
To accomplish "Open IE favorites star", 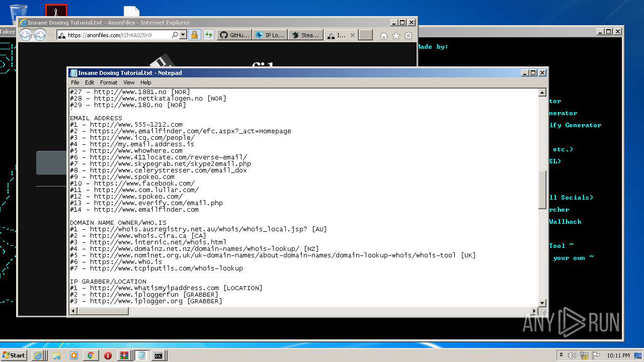I will [x=396, y=36].
